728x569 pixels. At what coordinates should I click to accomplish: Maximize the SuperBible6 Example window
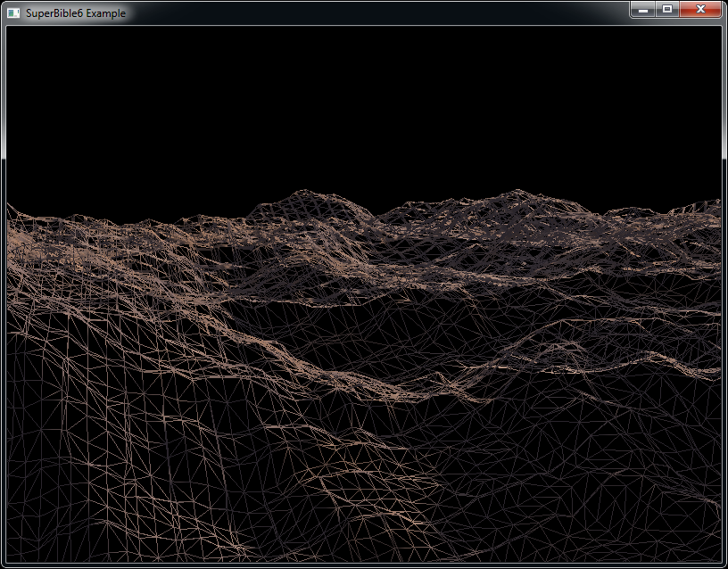tap(666, 9)
